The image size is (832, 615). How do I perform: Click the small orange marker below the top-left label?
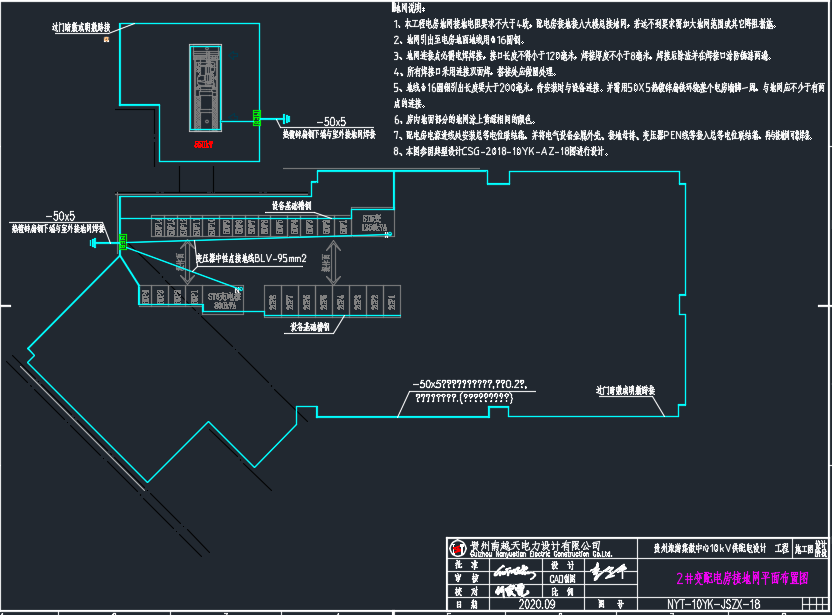pyautogui.click(x=107, y=39)
